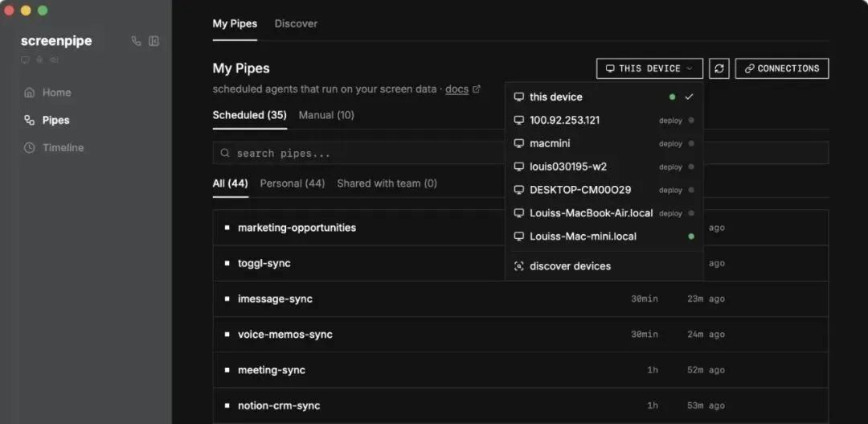The width and height of the screenshot is (868, 424).
Task: Click the Home icon in the sidebar
Action: point(30,93)
